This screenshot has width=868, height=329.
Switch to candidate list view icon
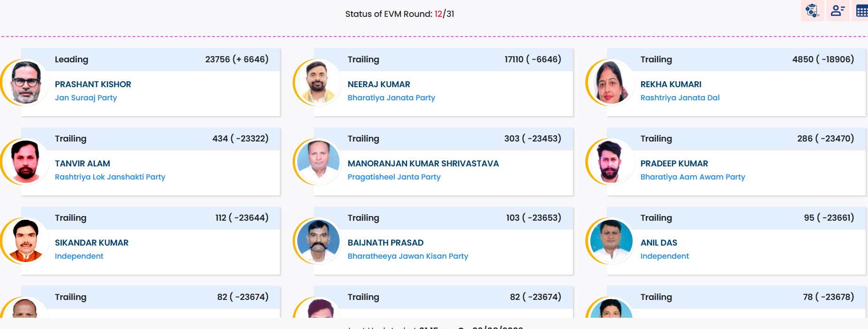[838, 10]
